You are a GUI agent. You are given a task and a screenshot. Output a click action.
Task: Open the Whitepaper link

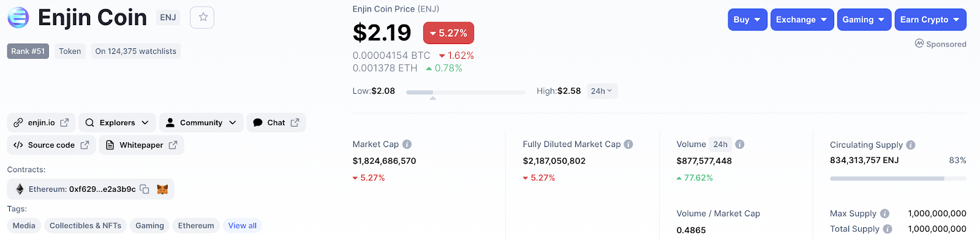tap(141, 145)
